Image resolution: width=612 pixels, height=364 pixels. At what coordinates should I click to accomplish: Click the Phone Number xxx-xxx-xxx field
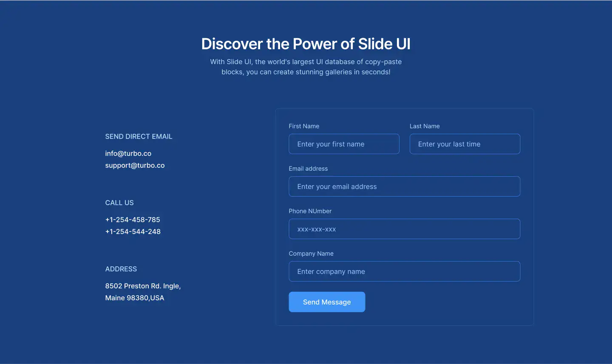(405, 229)
